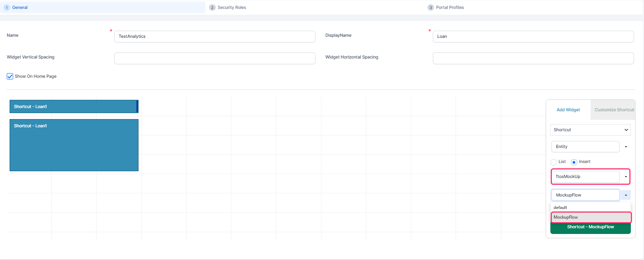The image size is (644, 260).
Task: Switch to the Add Widget tab
Action: click(x=568, y=110)
